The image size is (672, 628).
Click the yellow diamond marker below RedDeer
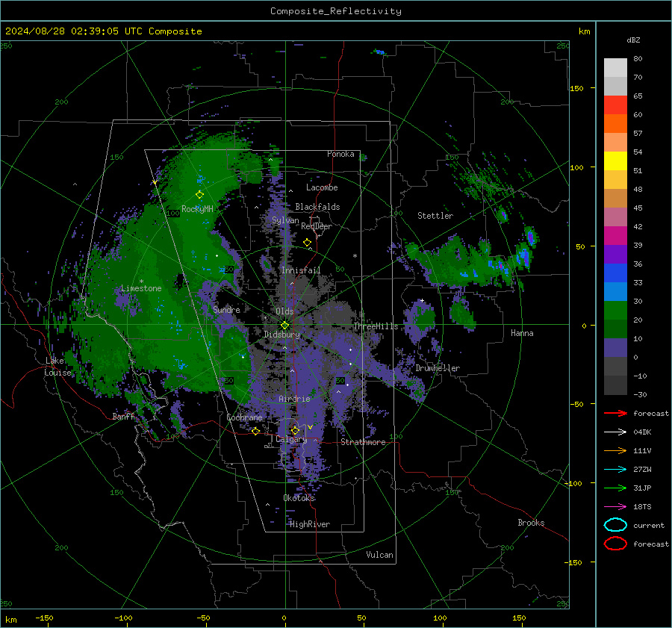pyautogui.click(x=307, y=243)
